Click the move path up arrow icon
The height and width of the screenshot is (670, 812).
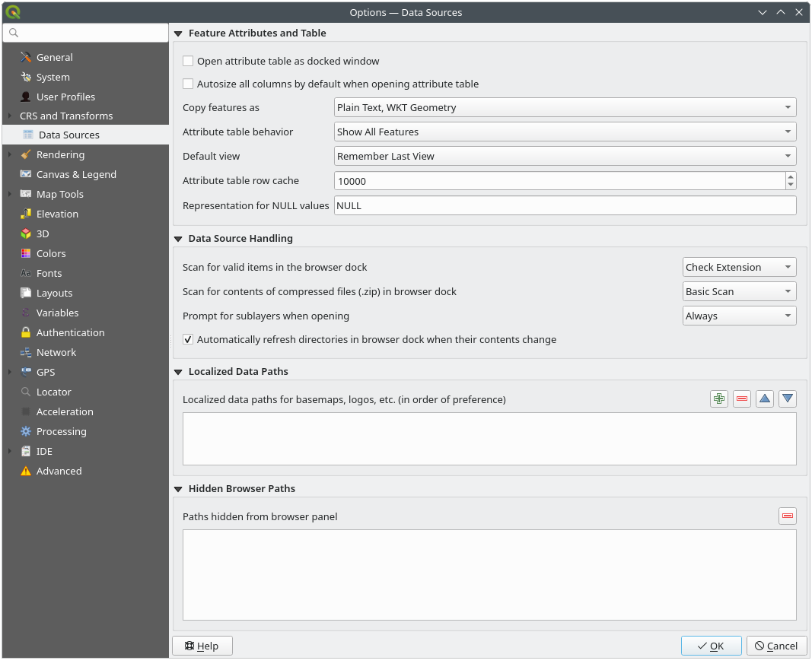pos(765,399)
